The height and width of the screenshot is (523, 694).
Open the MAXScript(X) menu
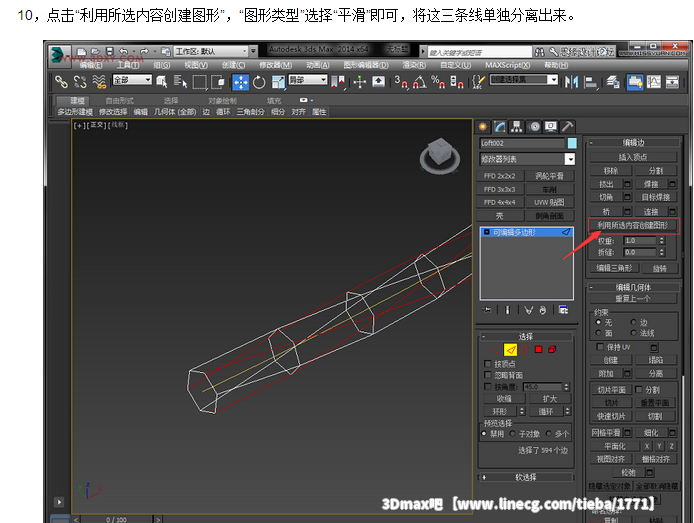(x=507, y=65)
